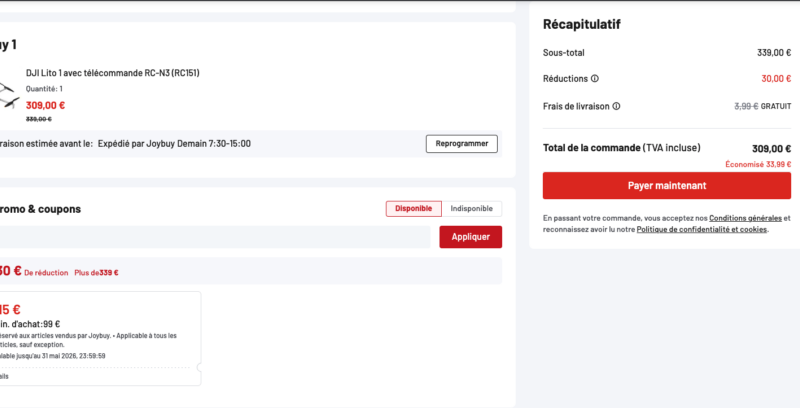Click the coupon minimum purchase 99 € text

point(30,324)
